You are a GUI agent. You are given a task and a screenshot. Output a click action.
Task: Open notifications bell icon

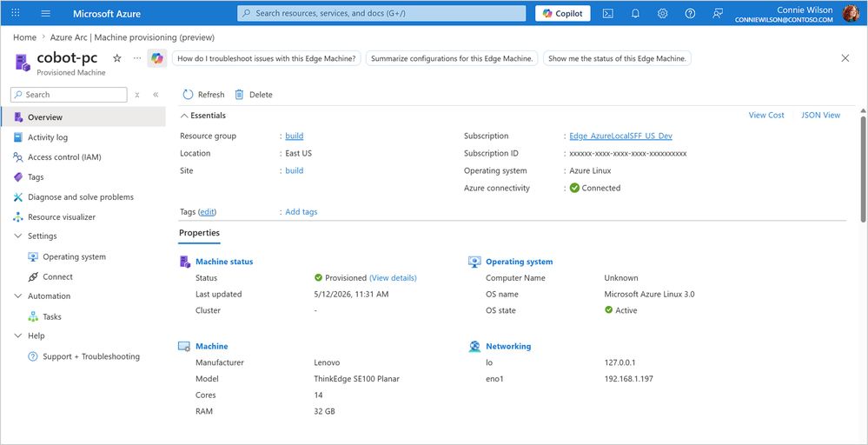pyautogui.click(x=635, y=13)
